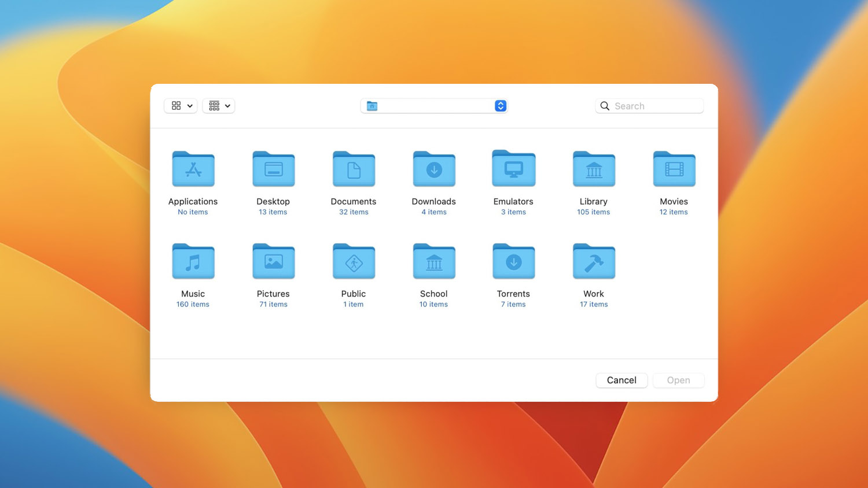868x488 pixels.
Task: Click the 'School' folder name label
Action: tap(434, 294)
